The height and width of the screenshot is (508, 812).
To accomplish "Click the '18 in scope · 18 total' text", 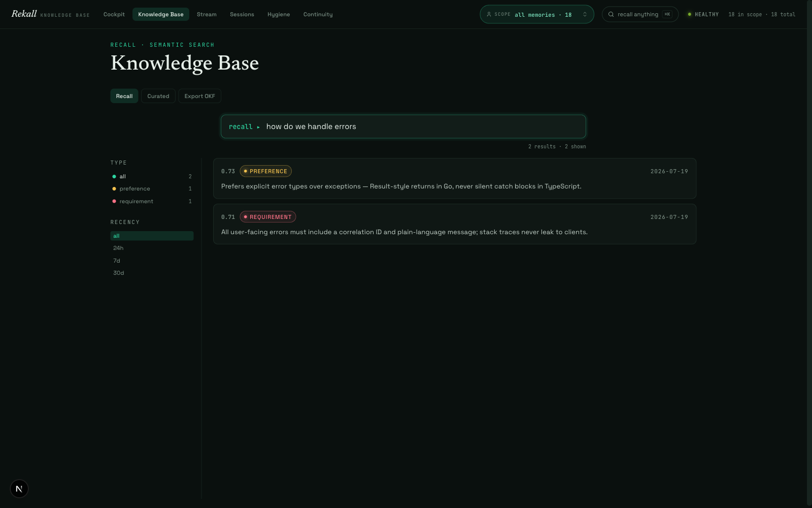I will click(x=762, y=14).
